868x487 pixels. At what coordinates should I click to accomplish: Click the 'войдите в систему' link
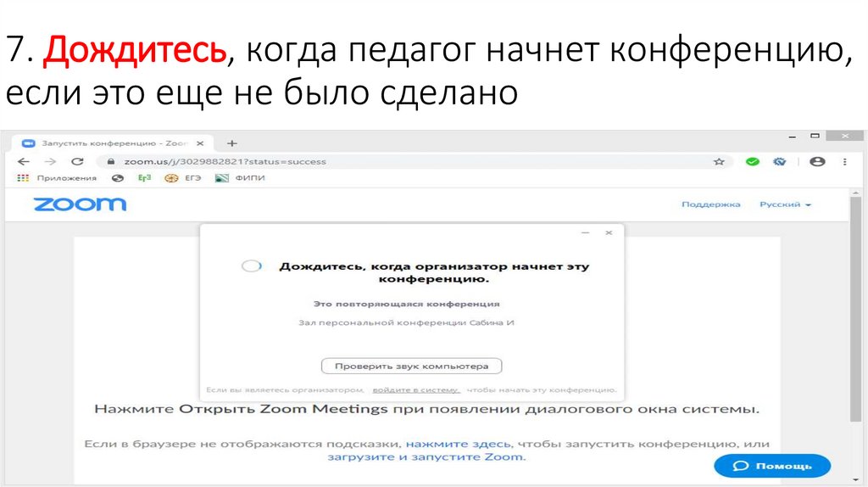pos(416,390)
